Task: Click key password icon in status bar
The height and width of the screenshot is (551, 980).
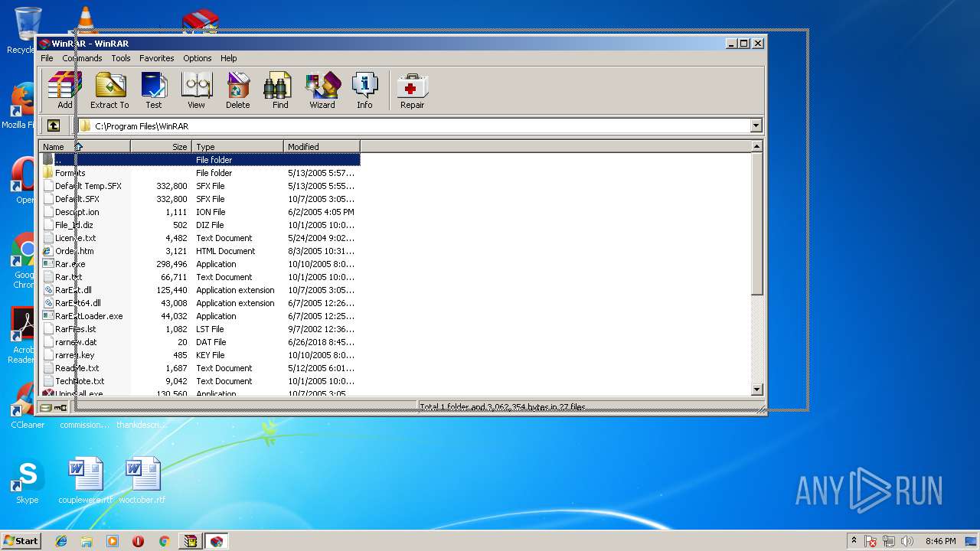Action: [60, 407]
